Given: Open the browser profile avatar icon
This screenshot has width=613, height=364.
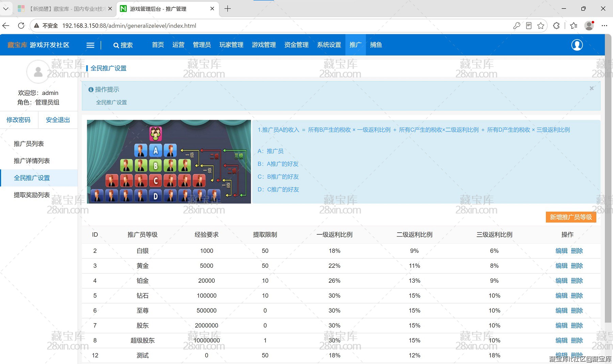Looking at the screenshot, I should point(589,26).
